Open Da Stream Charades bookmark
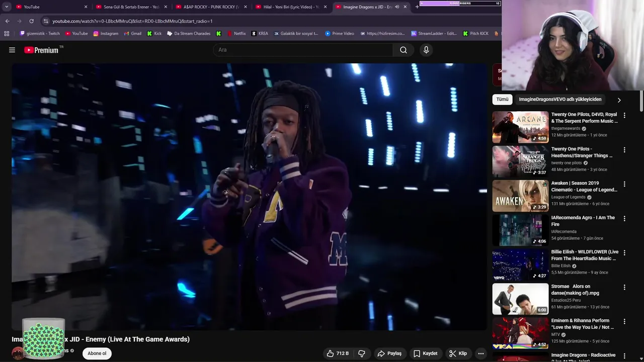Viewport: 644px width, 362px height. 189,34
